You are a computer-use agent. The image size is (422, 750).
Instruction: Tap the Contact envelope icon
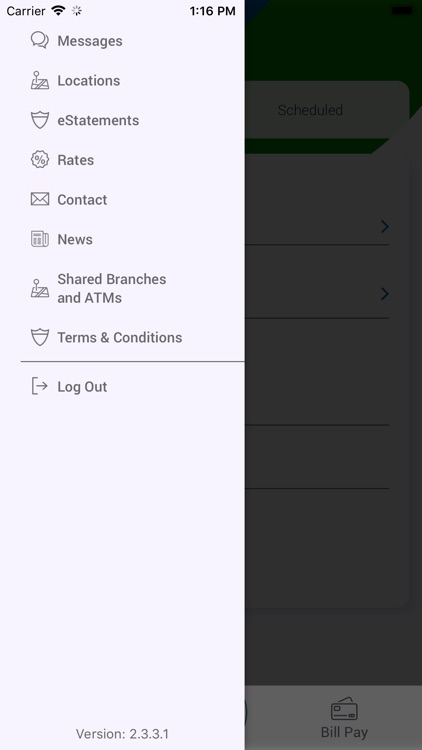point(40,199)
